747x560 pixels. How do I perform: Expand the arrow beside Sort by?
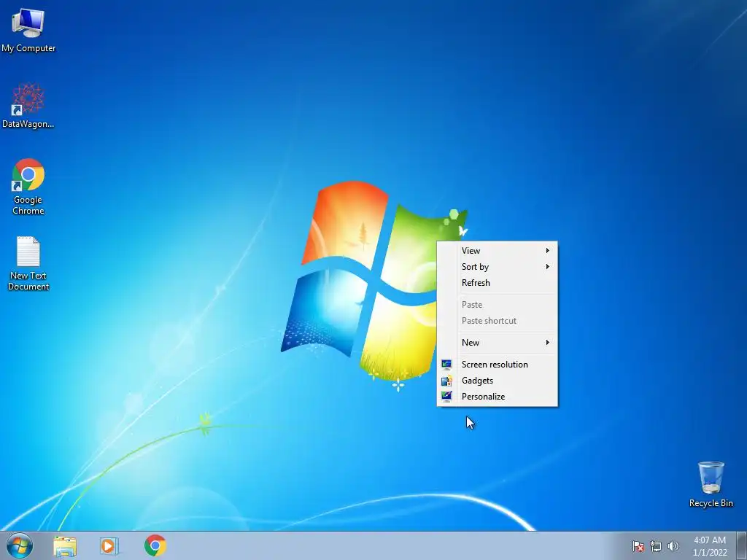coord(547,267)
